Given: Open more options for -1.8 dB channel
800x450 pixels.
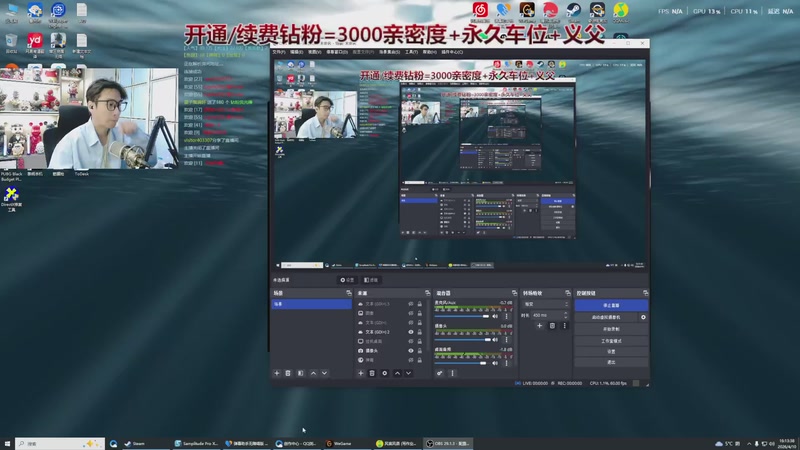Looking at the screenshot, I should pos(507,363).
